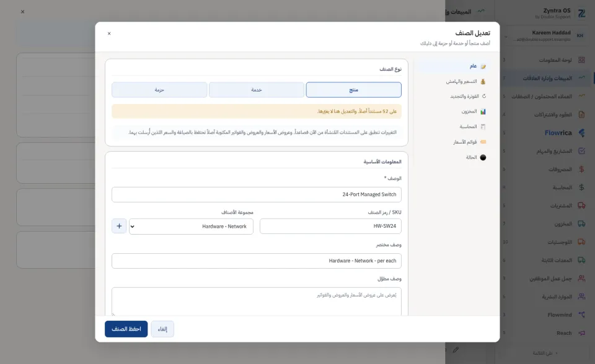Click the SKU field HW-SW24
This screenshot has height=364, width=595.
[330, 226]
